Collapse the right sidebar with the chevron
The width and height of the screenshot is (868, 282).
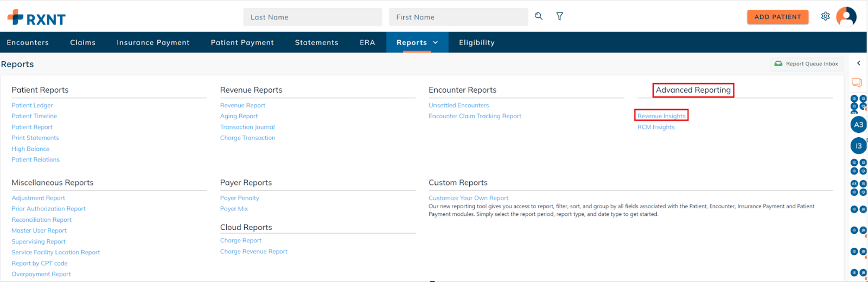pos(858,63)
